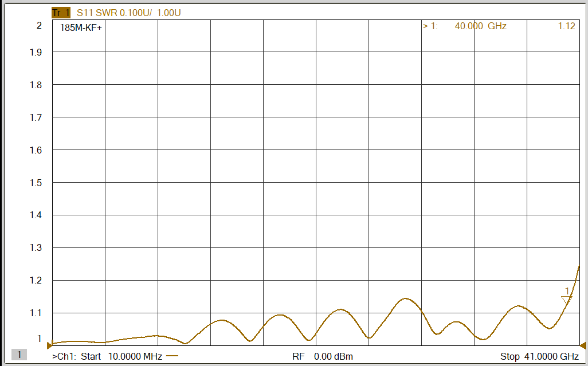The height and width of the screenshot is (366, 588).
Task: Click the Y-axis label 1.3
Action: pyautogui.click(x=36, y=247)
